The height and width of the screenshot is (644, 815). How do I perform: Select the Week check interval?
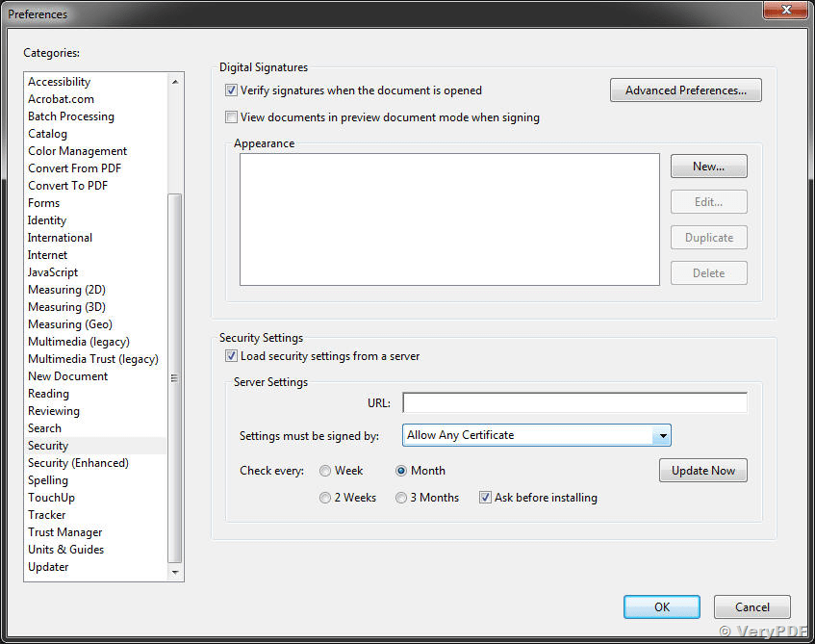324,471
